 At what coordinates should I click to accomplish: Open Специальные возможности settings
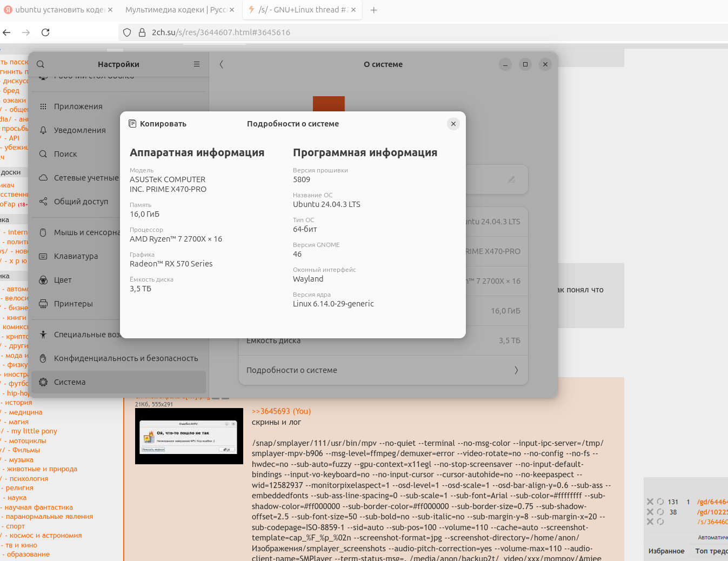click(118, 335)
